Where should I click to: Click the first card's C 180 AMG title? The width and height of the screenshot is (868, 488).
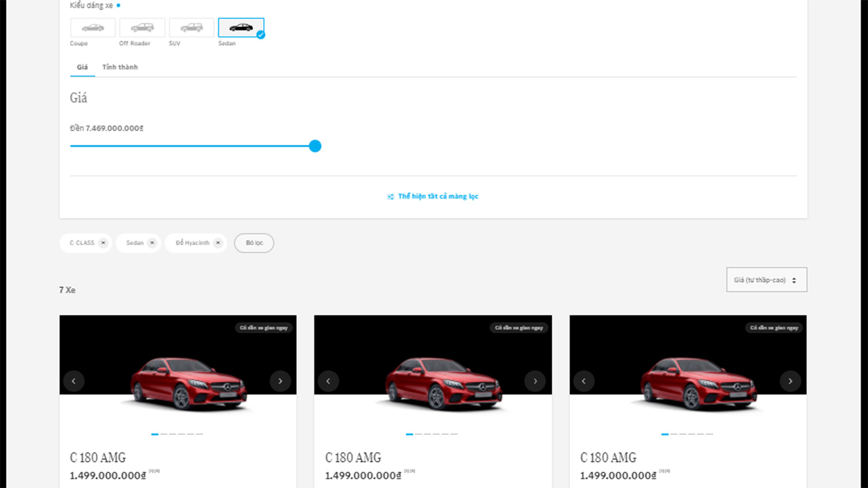(x=98, y=458)
